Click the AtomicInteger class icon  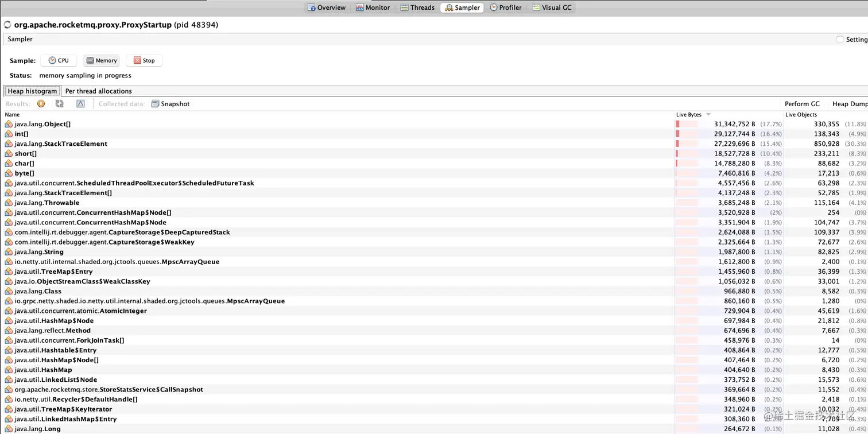coord(9,311)
